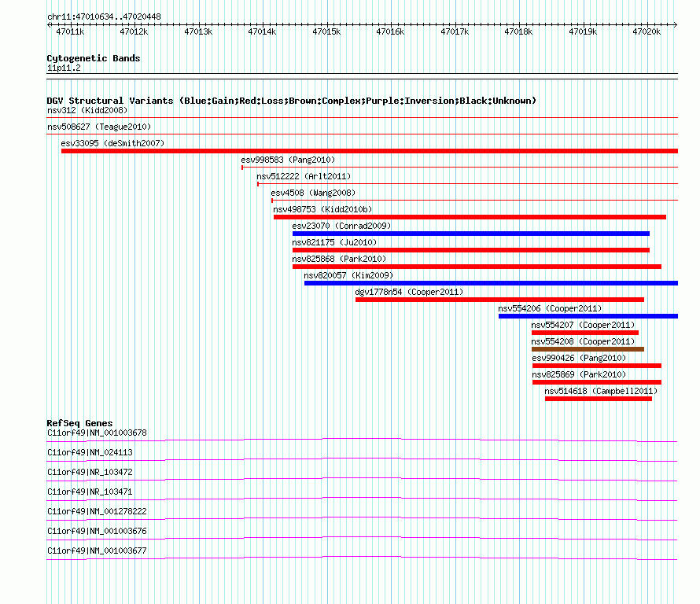
Task: Open gene C11orf49|NM_001003678
Action: coord(97,433)
